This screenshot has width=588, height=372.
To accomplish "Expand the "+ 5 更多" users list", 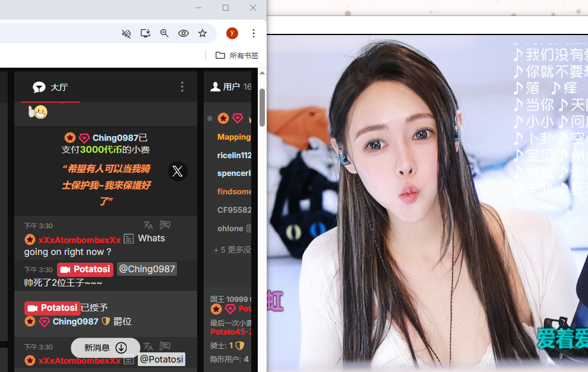I will (232, 250).
